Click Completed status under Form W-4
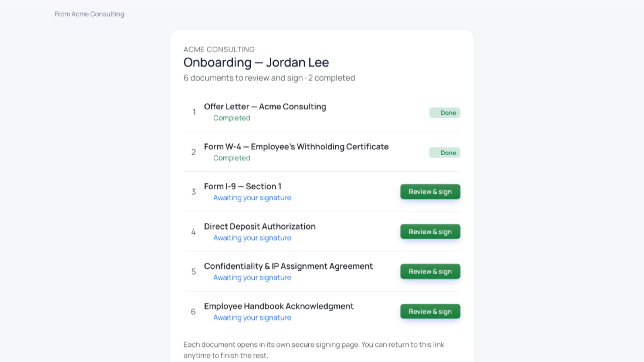The height and width of the screenshot is (362, 644). [x=232, y=158]
